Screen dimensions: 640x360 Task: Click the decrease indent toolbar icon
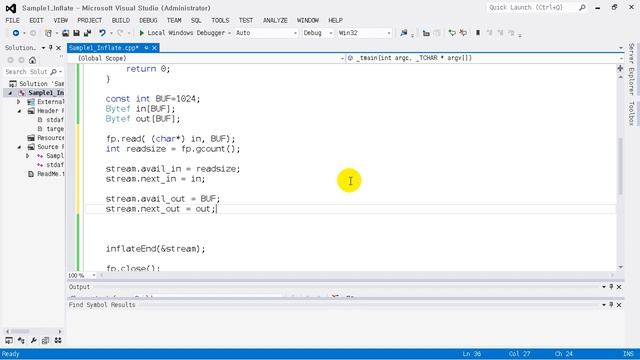(x=426, y=33)
